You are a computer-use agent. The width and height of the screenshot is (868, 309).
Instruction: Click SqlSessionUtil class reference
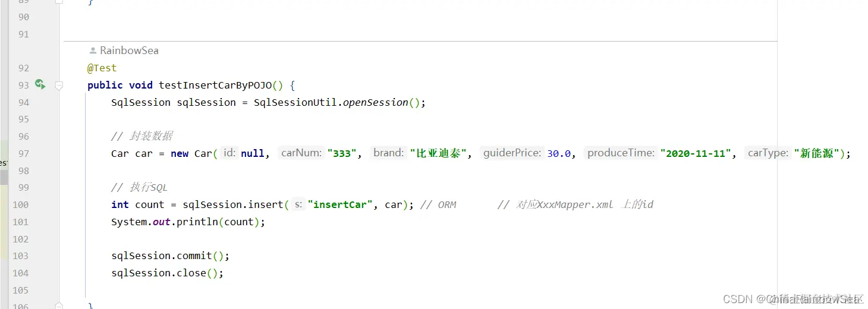[x=295, y=102]
